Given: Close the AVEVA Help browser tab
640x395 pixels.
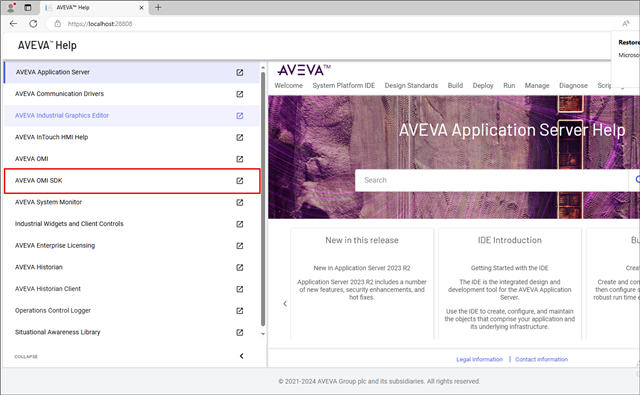Looking at the screenshot, I should [141, 7].
